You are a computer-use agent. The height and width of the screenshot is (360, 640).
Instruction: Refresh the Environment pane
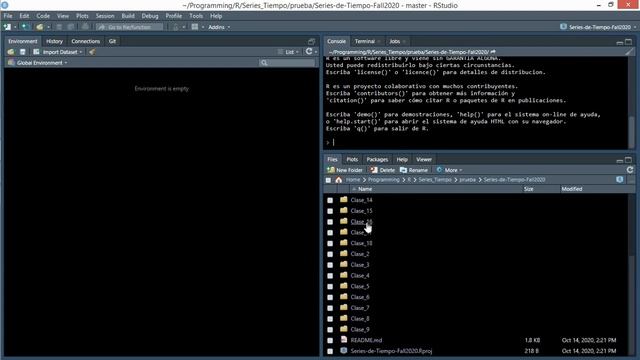click(x=309, y=51)
